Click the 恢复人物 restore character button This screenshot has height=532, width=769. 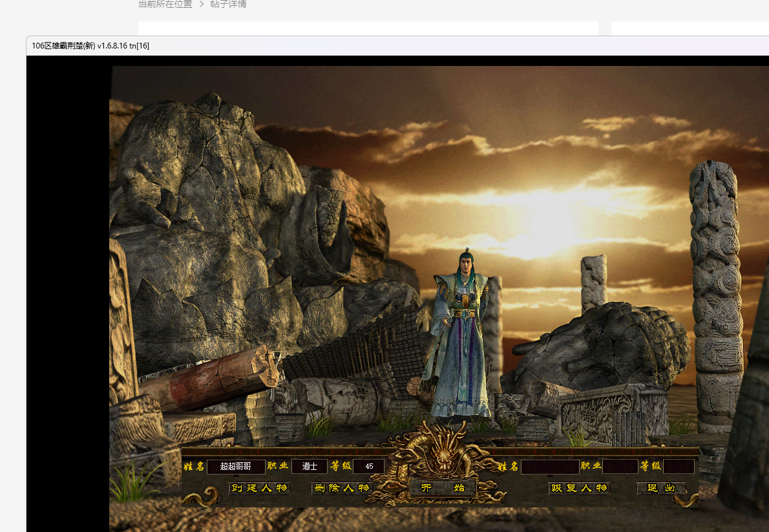tap(579, 488)
